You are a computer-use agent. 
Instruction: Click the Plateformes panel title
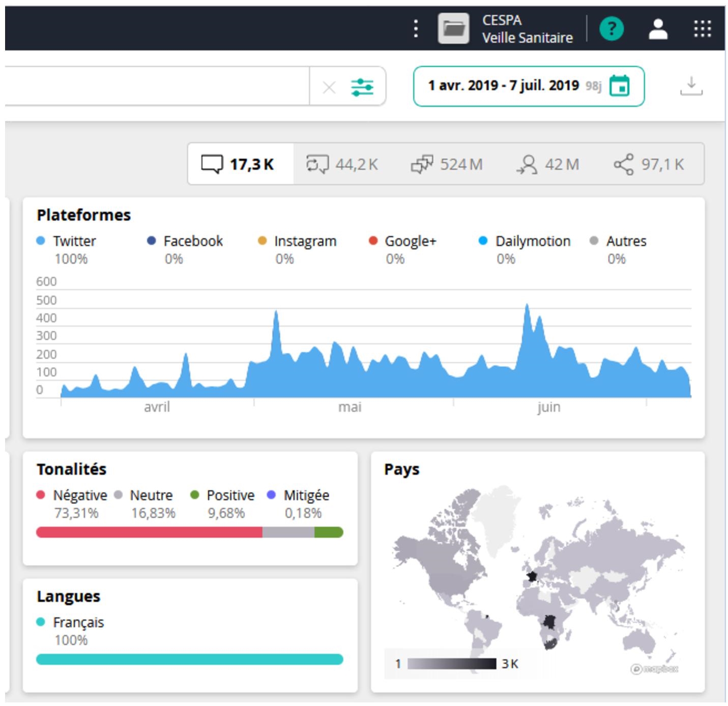83,215
